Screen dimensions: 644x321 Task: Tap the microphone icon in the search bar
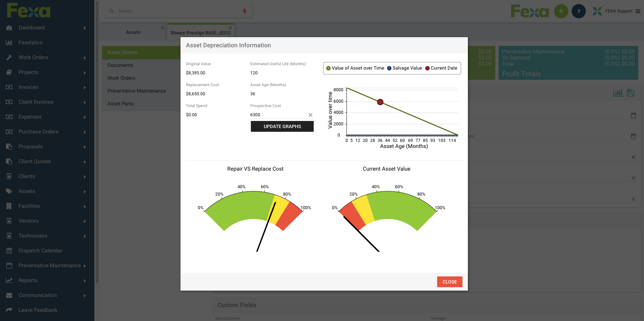(x=244, y=10)
